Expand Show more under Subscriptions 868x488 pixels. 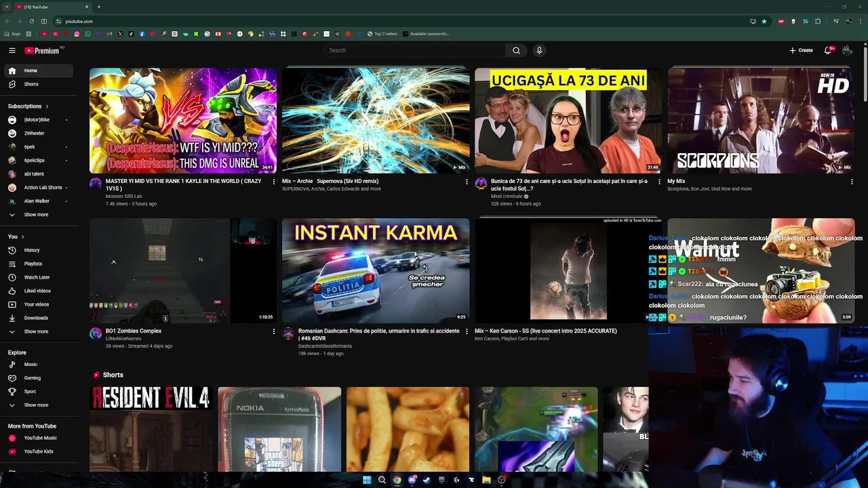38,215
